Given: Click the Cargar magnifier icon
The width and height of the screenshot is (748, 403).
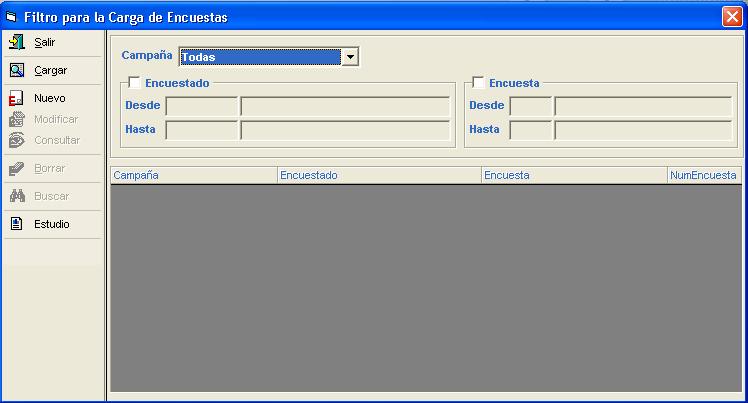Looking at the screenshot, I should (17, 70).
